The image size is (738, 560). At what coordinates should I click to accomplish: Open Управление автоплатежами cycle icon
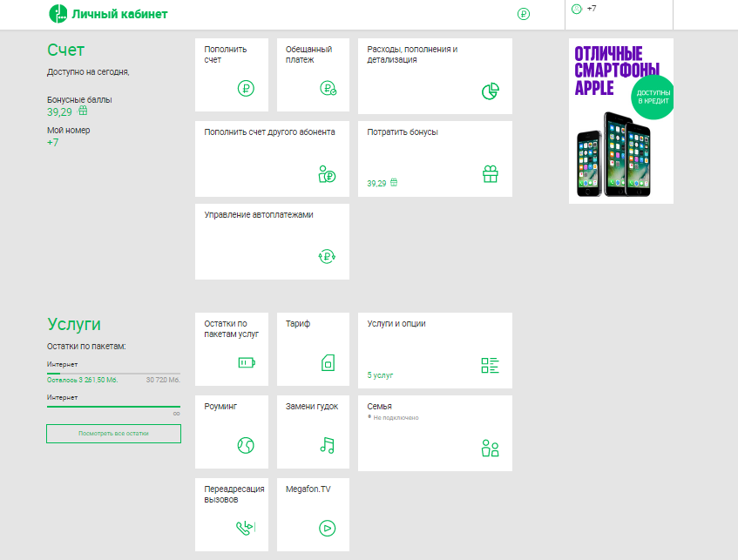[327, 256]
